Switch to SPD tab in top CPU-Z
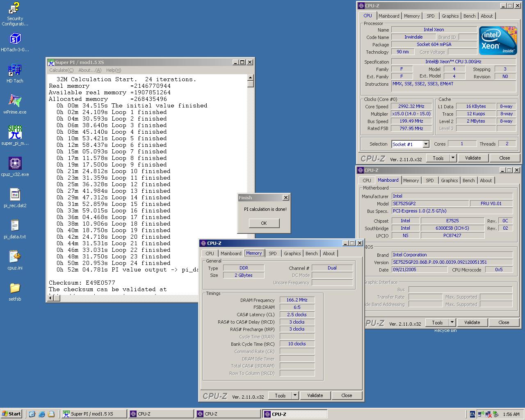This screenshot has width=525, height=420. point(431,16)
